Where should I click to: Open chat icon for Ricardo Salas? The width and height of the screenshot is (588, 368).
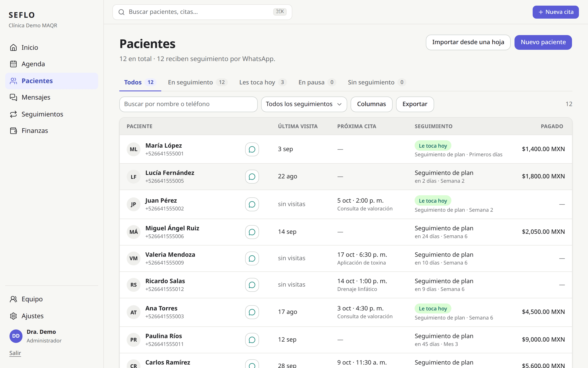point(252,285)
